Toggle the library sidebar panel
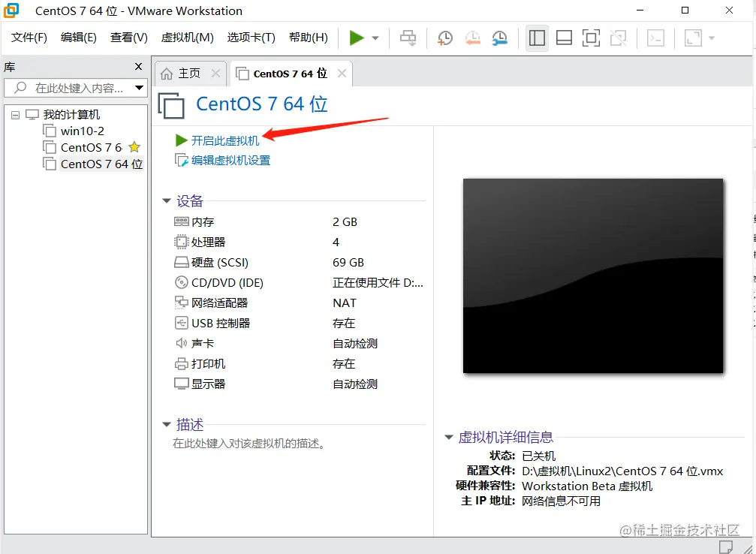756x554 pixels. pyautogui.click(x=537, y=38)
